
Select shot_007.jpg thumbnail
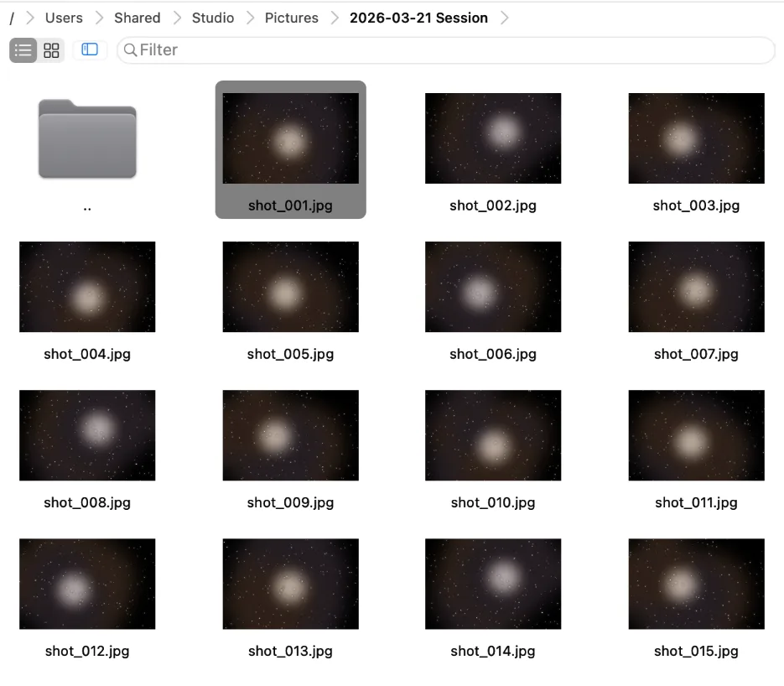(x=697, y=287)
